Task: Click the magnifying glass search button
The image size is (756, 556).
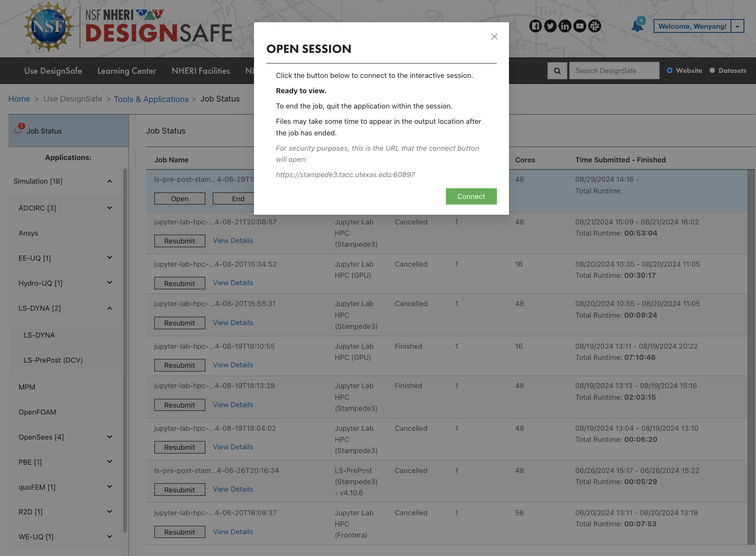Action: (x=557, y=71)
